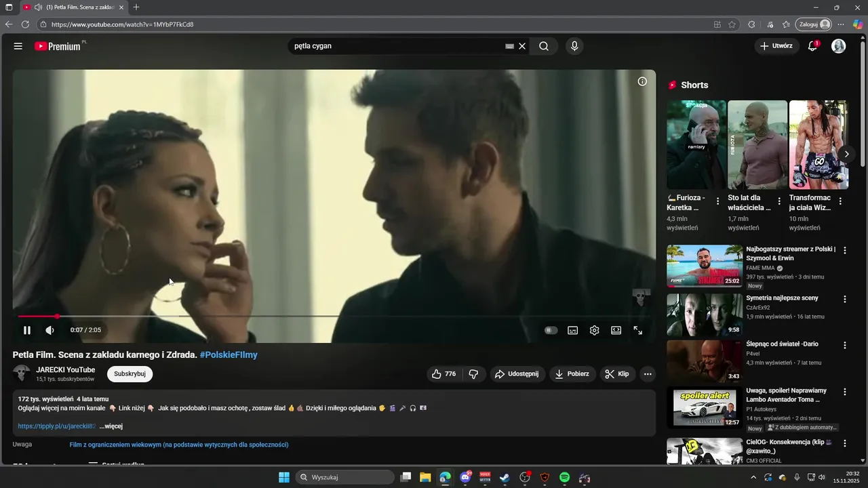The image size is (868, 488).
Task: Mute the video volume
Action: 50,330
